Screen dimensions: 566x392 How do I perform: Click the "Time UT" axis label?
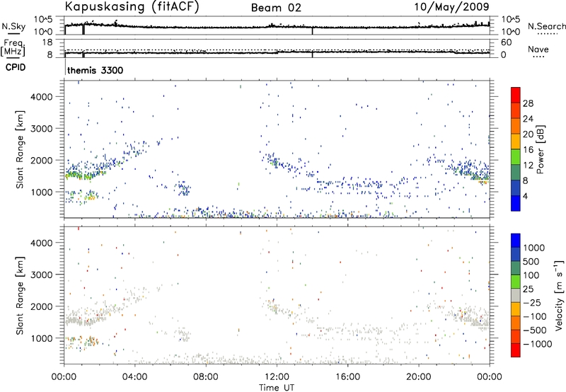[x=277, y=388]
